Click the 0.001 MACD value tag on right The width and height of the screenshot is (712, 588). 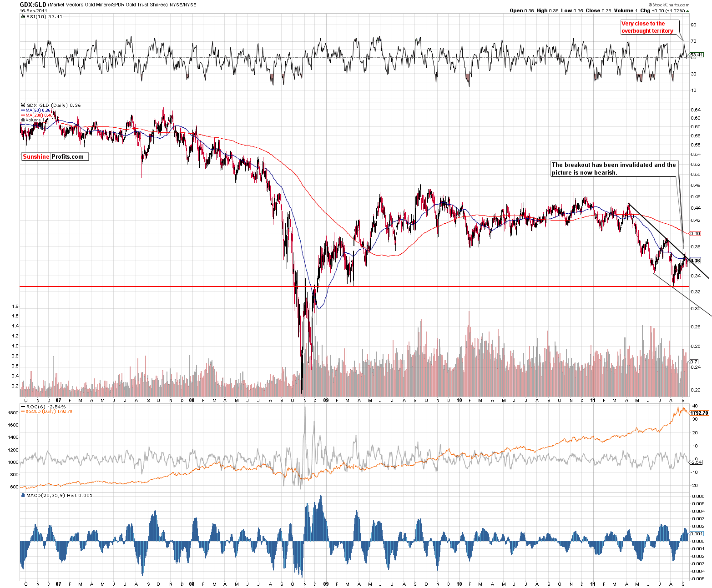[x=697, y=533]
